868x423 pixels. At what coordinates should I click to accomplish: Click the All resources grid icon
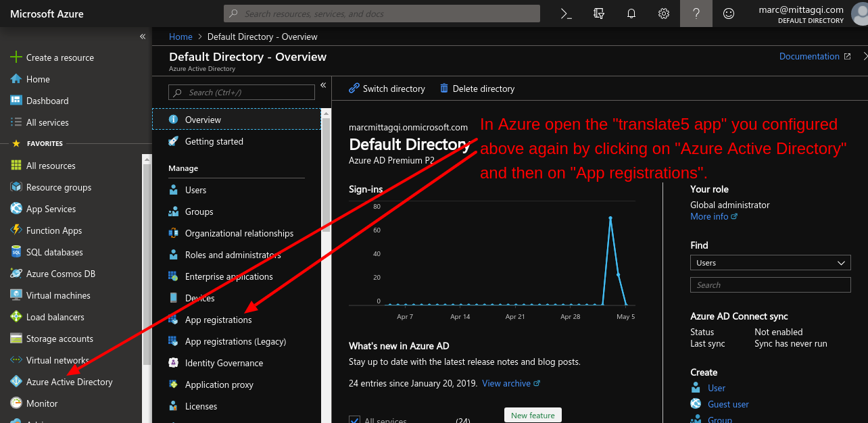tap(16, 166)
